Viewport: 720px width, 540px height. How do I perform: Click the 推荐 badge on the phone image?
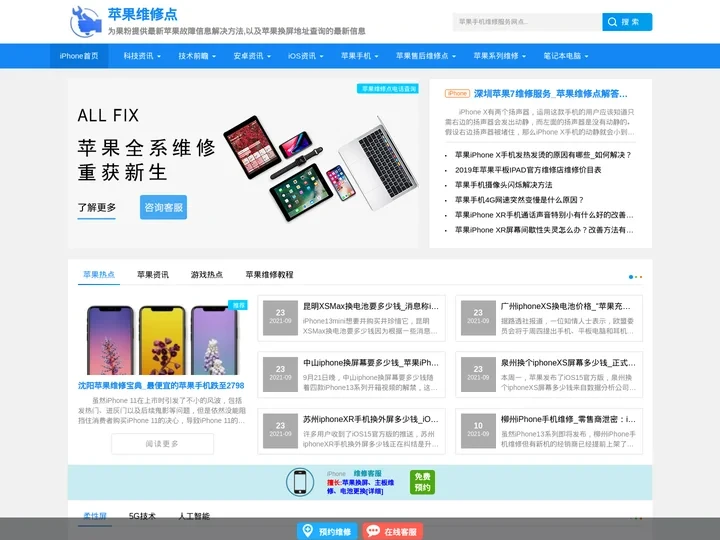tap(238, 305)
